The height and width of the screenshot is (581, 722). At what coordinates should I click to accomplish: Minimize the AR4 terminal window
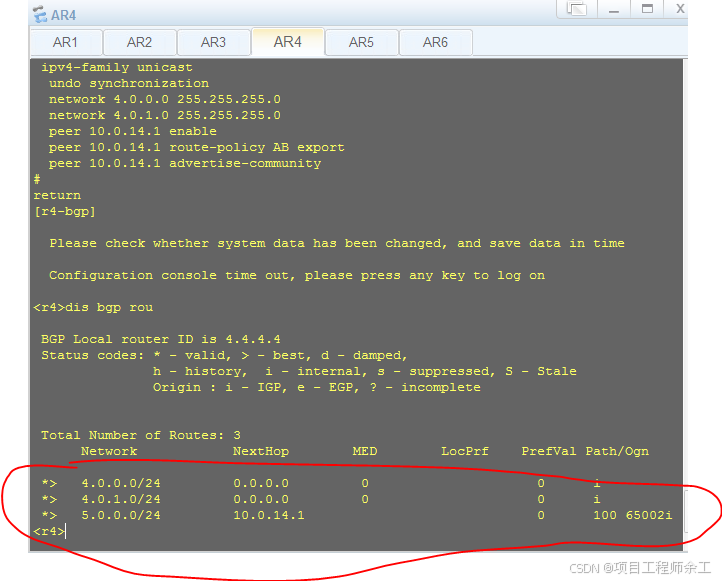point(613,9)
